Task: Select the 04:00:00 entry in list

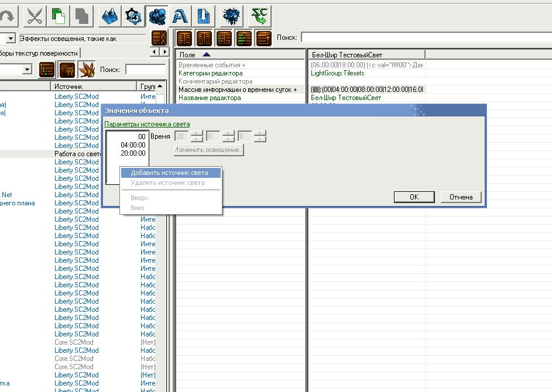Action: [128, 145]
